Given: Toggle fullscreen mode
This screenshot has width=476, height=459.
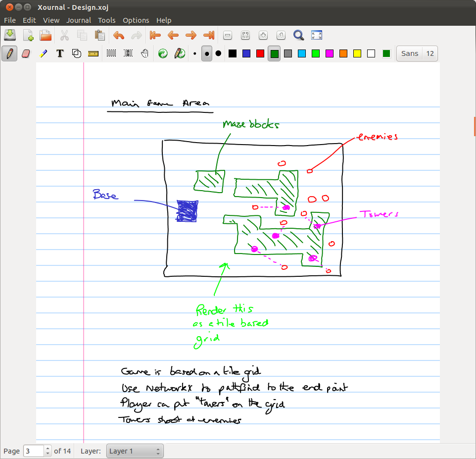Looking at the screenshot, I should tap(317, 35).
